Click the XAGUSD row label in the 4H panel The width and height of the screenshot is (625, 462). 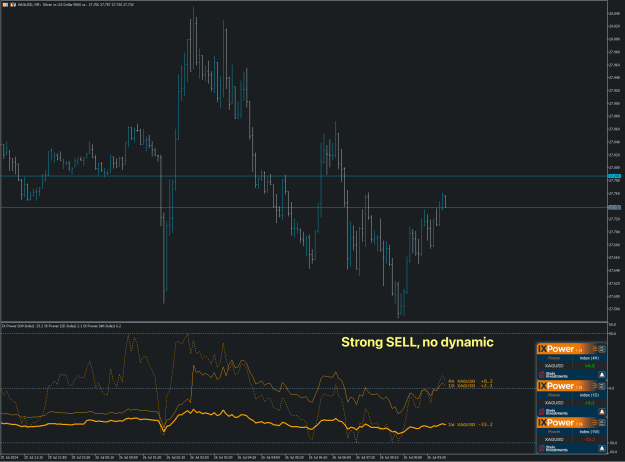554,366
